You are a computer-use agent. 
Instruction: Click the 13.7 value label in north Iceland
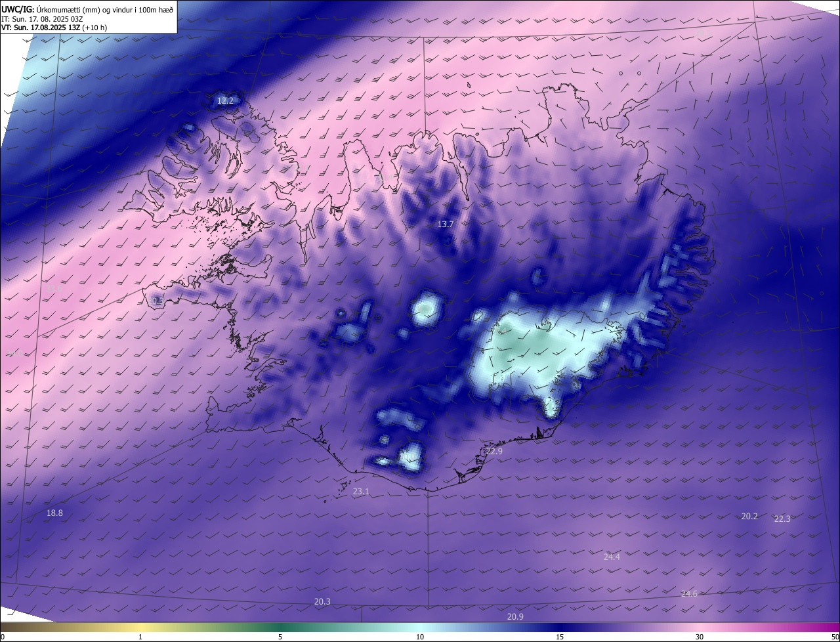(x=446, y=225)
